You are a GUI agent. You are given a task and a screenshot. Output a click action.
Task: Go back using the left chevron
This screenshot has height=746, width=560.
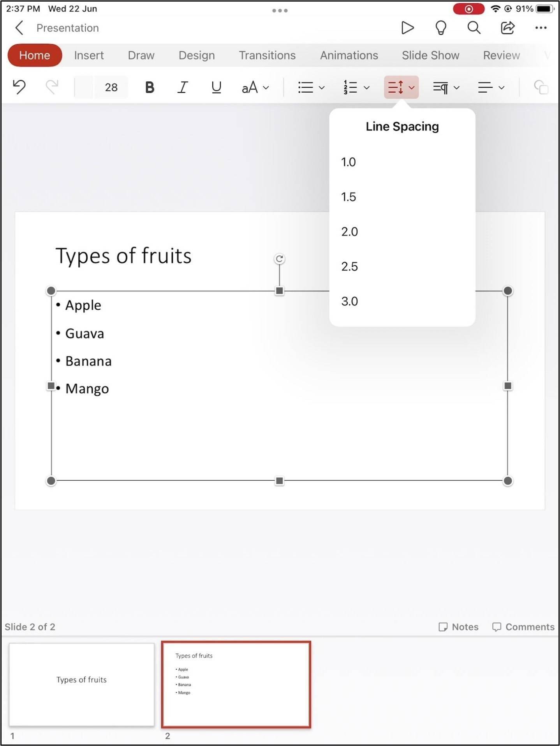(x=19, y=28)
